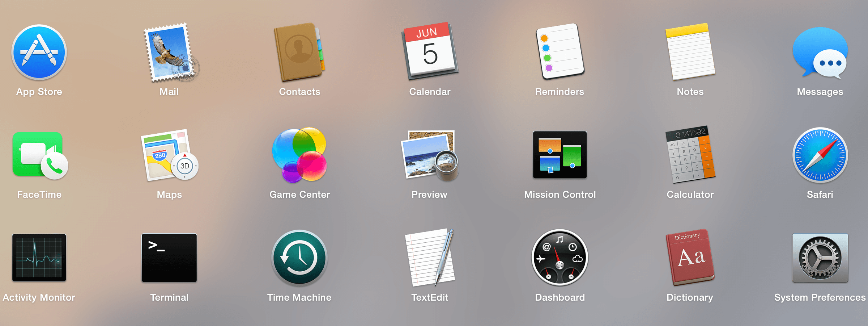Click the "Mail" label text
The image size is (868, 326).
coord(169,92)
